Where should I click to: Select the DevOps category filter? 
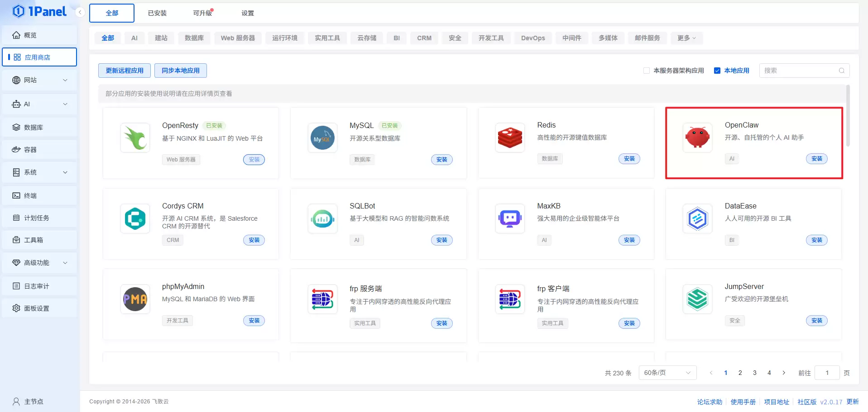coord(533,38)
